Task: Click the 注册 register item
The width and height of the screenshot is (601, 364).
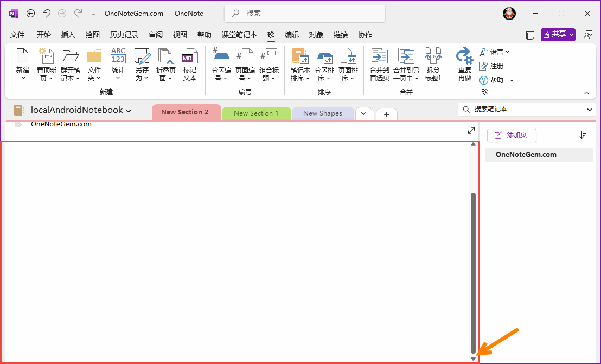Action: click(x=491, y=66)
